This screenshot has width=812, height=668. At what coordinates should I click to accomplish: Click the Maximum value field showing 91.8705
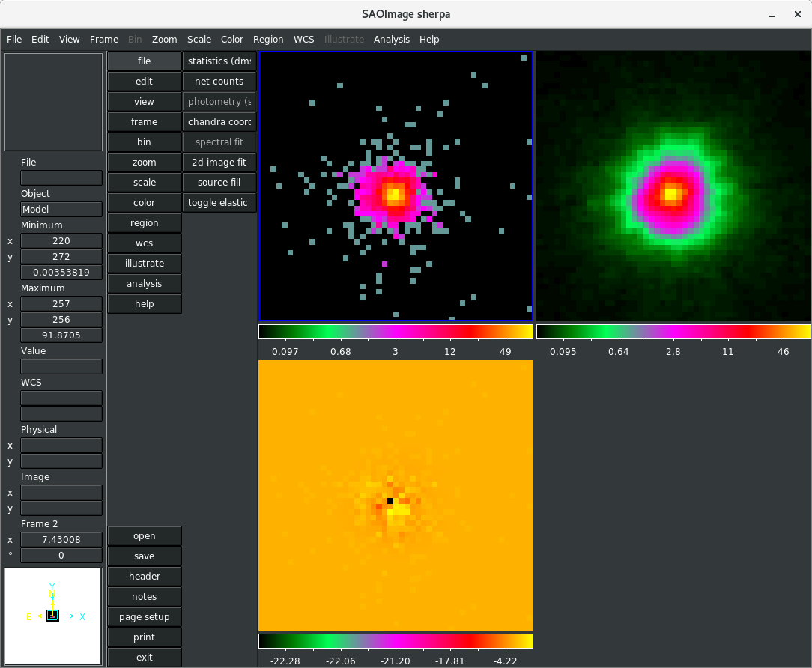pyautogui.click(x=61, y=335)
